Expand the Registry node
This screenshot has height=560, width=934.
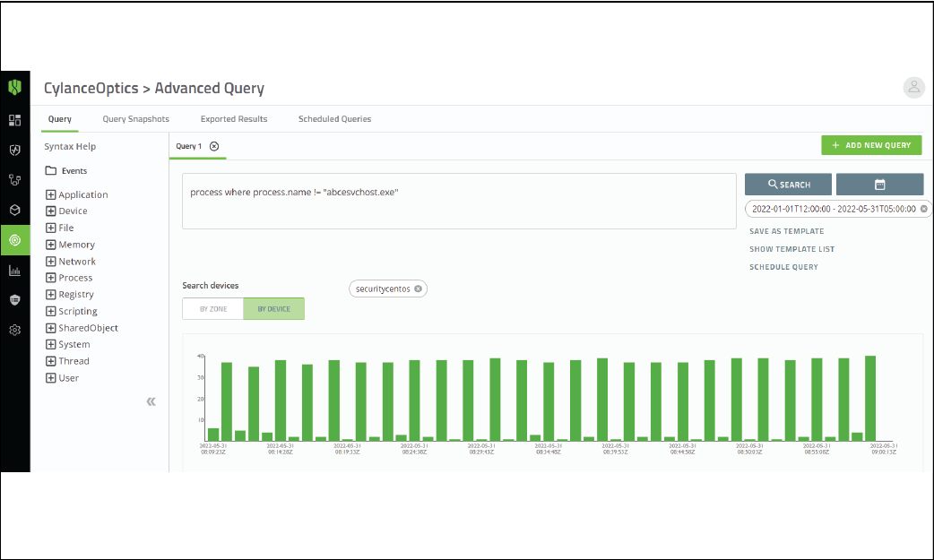tap(50, 294)
